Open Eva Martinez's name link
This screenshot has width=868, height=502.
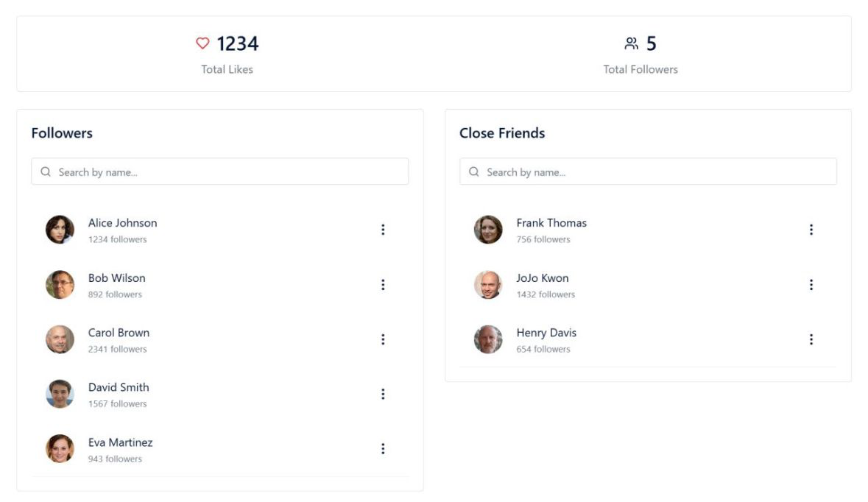(x=120, y=442)
